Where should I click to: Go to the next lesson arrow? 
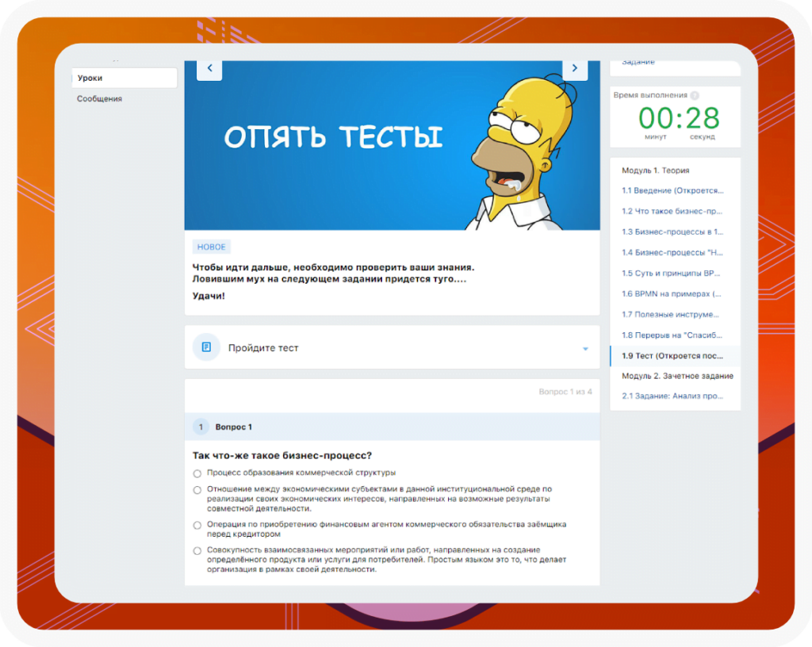pos(575,68)
